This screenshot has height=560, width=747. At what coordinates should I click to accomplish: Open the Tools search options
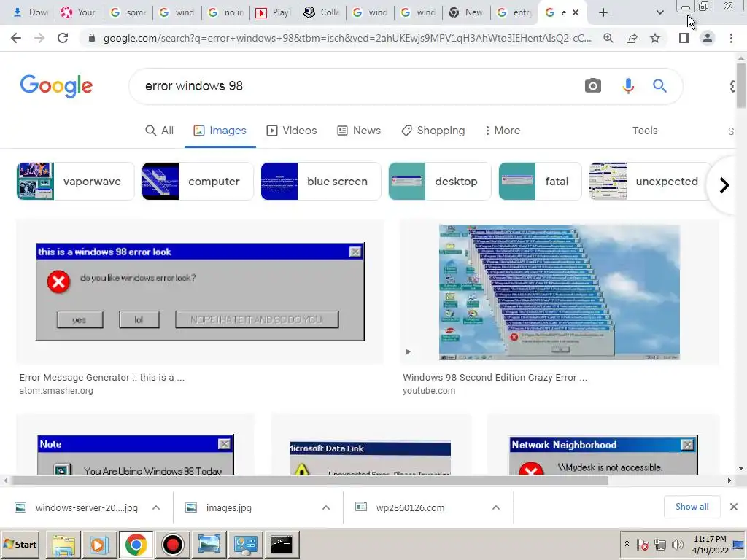coord(645,131)
